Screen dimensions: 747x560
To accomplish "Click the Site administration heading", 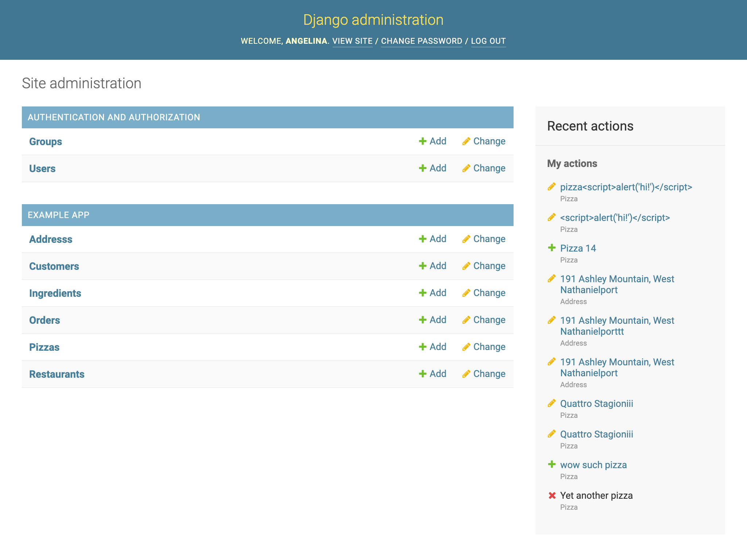I will 82,83.
